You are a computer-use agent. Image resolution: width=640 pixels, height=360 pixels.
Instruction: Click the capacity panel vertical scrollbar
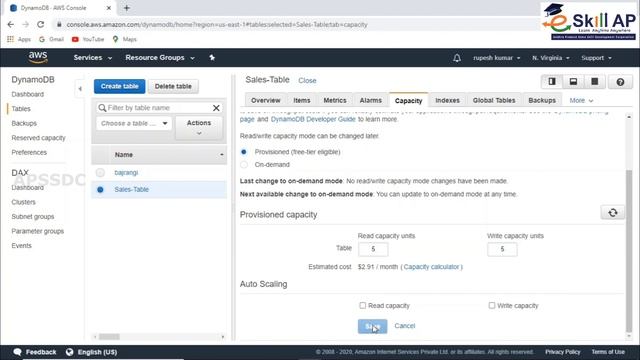pos(629,250)
